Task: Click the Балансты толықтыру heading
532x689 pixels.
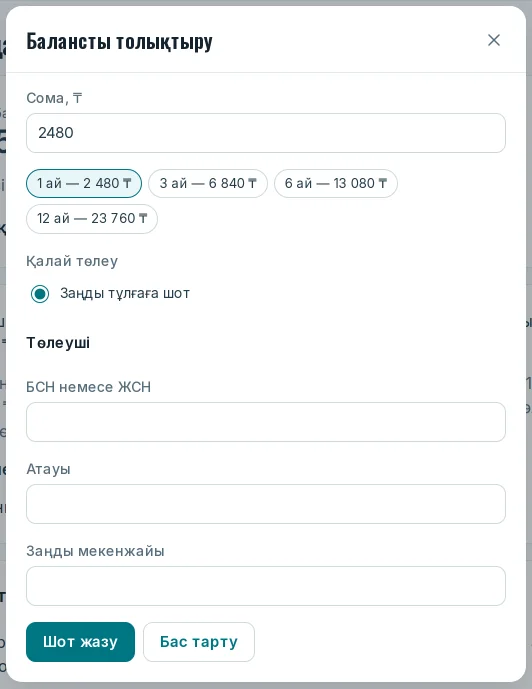Action: 119,41
